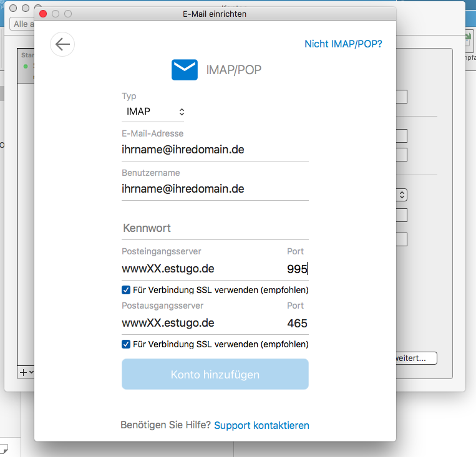The height and width of the screenshot is (457, 476).
Task: Open the Typ dropdown showing IMAP
Action: click(x=153, y=112)
